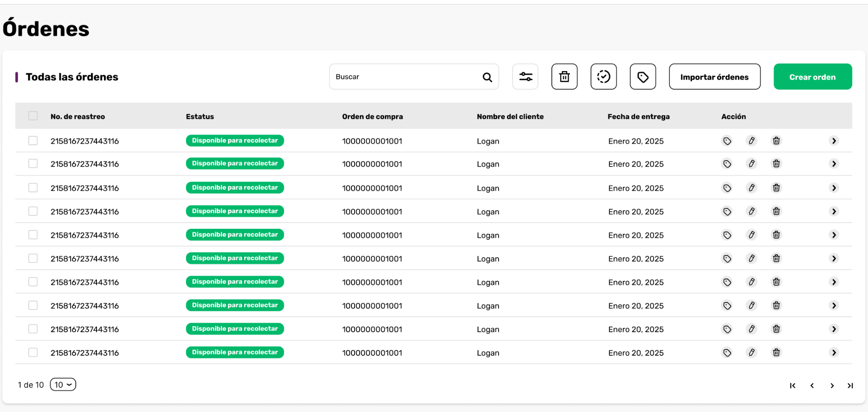Click the edit pencil in the first order row
The image size is (868, 412).
click(751, 141)
